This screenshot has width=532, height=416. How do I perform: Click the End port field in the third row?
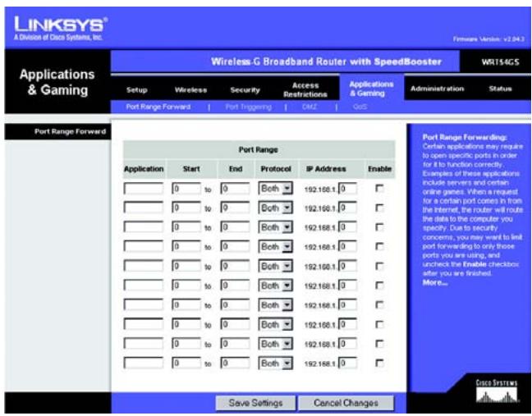pyautogui.click(x=235, y=227)
